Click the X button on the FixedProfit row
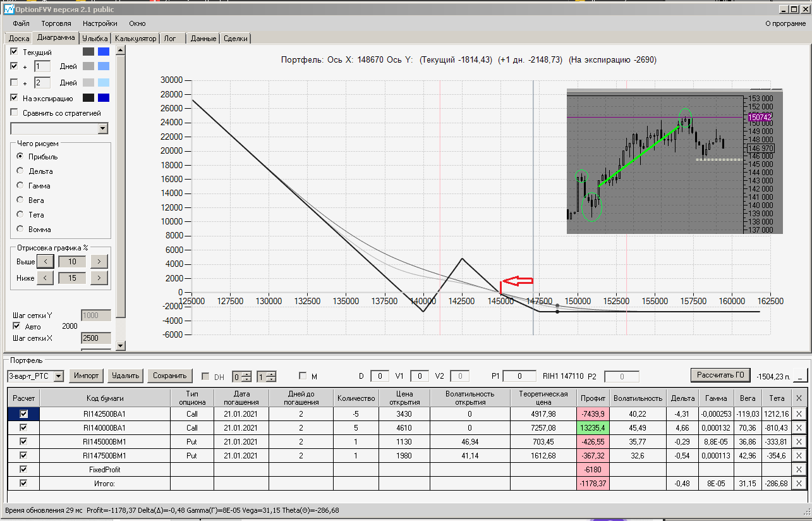 click(799, 469)
